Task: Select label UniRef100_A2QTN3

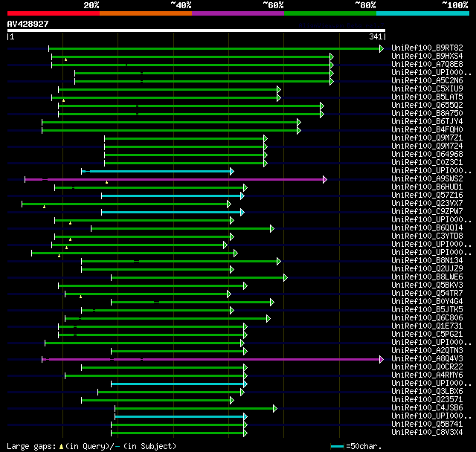Action: (x=427, y=351)
